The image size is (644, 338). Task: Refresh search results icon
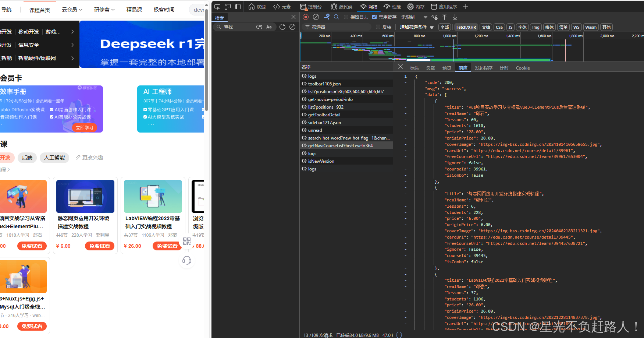[x=282, y=27]
